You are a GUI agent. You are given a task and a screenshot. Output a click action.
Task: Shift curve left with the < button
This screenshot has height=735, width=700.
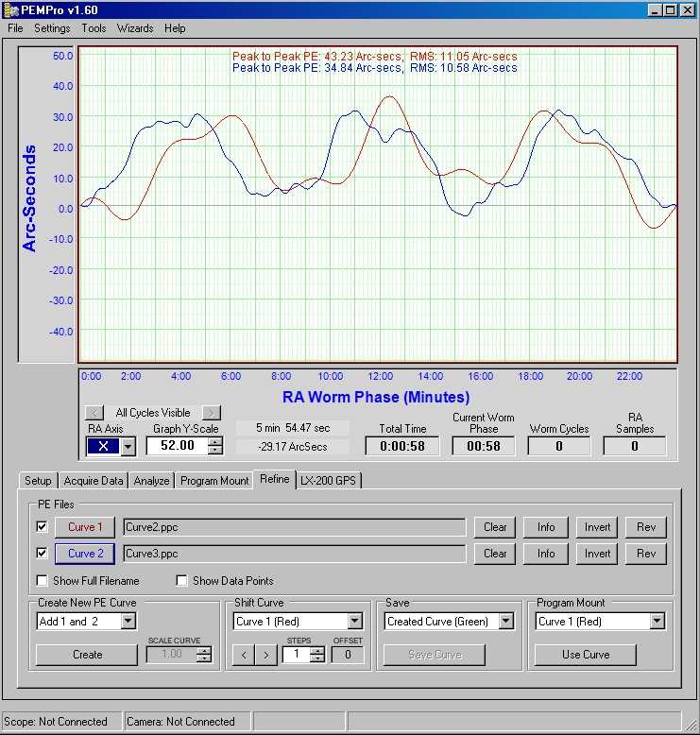(244, 655)
